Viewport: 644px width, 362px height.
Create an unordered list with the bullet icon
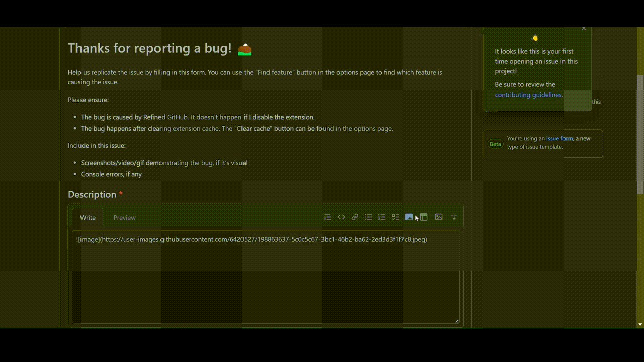(368, 217)
